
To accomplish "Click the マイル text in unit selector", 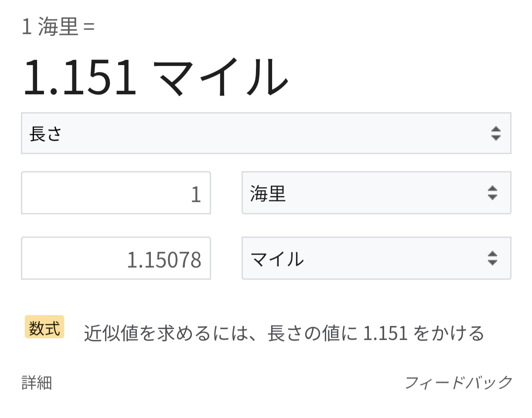I will [277, 259].
